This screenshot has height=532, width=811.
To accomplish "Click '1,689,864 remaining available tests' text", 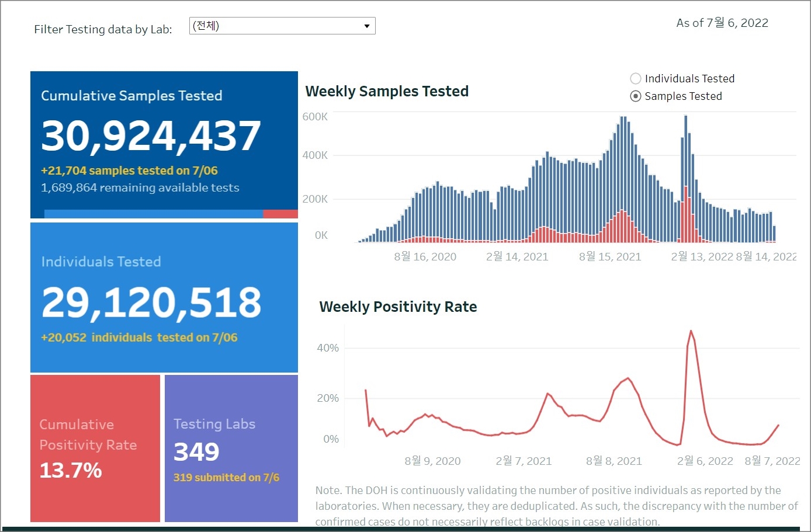I will click(140, 187).
